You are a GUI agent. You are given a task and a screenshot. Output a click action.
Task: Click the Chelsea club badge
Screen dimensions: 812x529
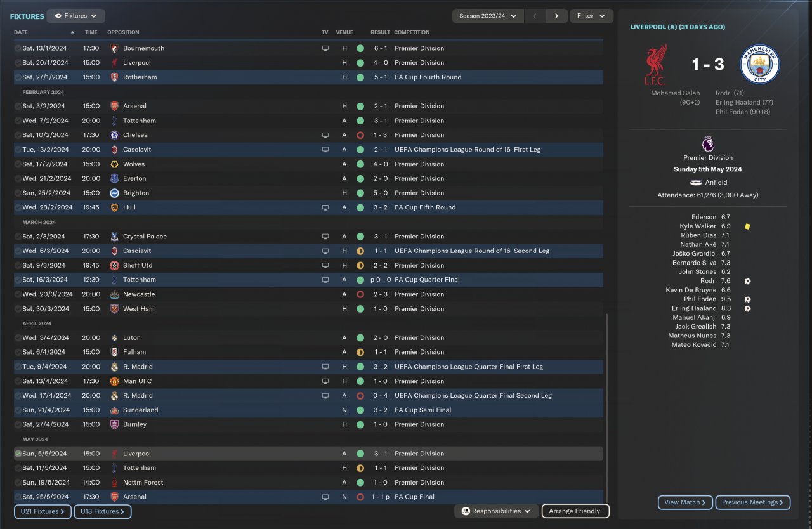point(114,135)
